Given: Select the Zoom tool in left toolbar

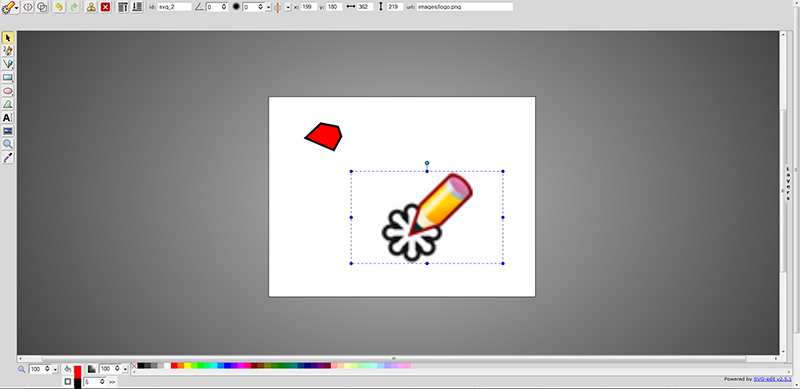Looking at the screenshot, I should 8,144.
